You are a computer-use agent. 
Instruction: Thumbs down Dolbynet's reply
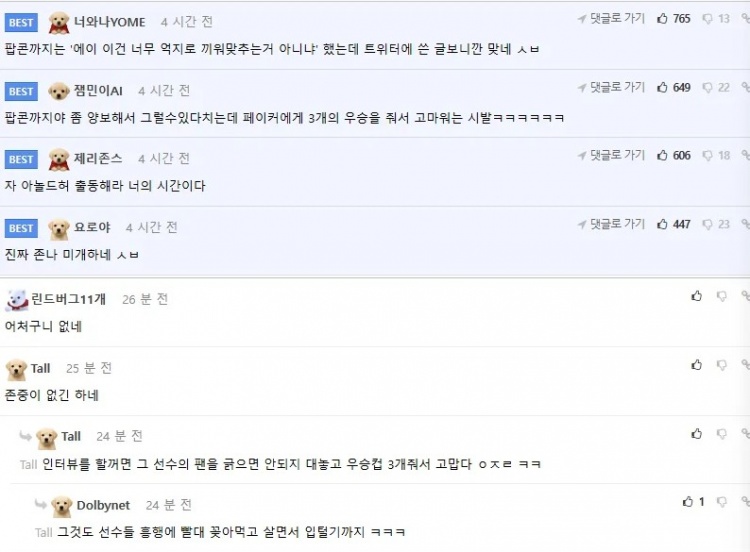(721, 502)
